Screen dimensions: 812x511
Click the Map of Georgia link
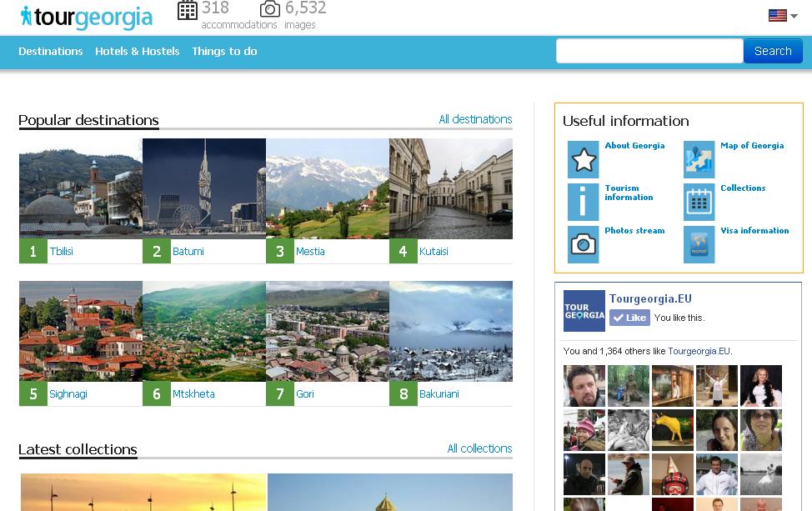[752, 146]
